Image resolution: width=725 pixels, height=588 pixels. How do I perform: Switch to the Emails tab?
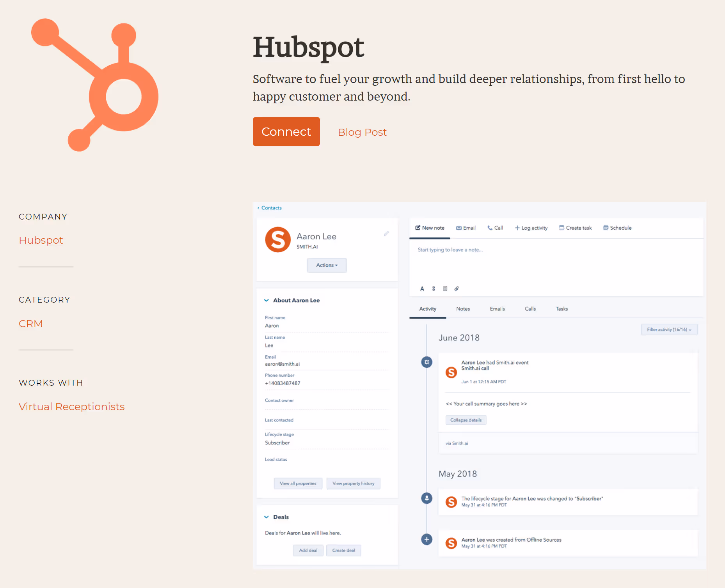[x=498, y=309]
